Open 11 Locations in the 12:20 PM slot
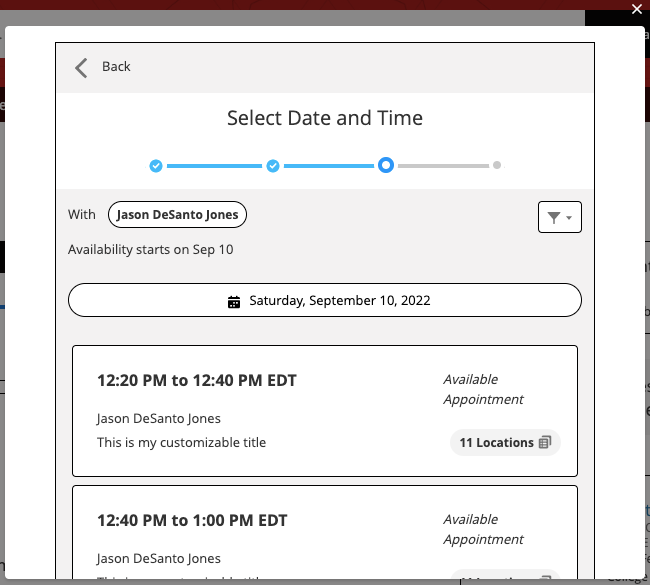 (505, 442)
